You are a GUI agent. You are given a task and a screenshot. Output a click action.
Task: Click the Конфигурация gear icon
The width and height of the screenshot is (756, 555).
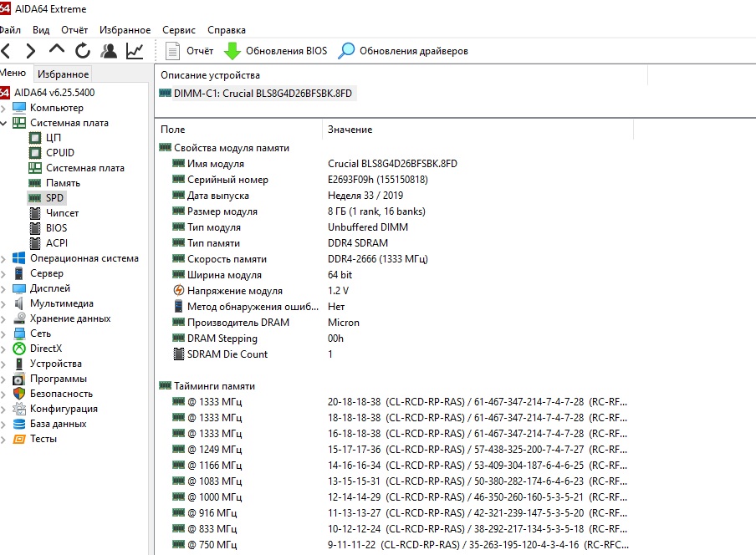tap(18, 409)
